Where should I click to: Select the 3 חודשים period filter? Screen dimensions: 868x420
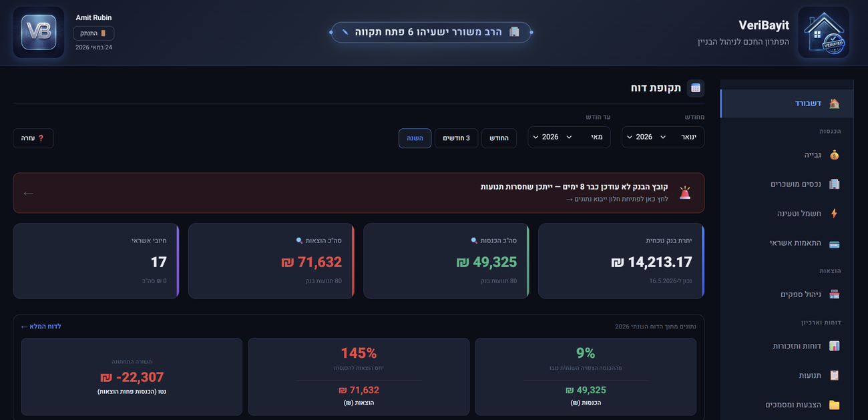tap(457, 138)
